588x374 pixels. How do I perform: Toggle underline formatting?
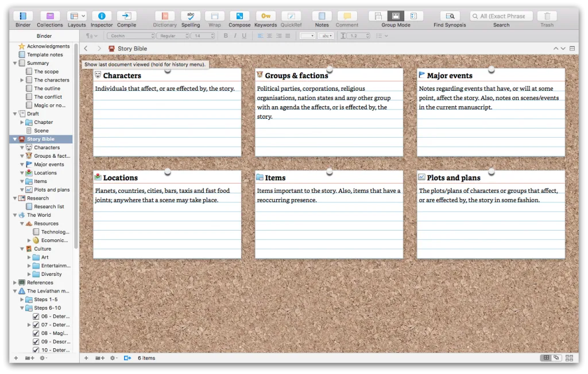[x=244, y=36]
